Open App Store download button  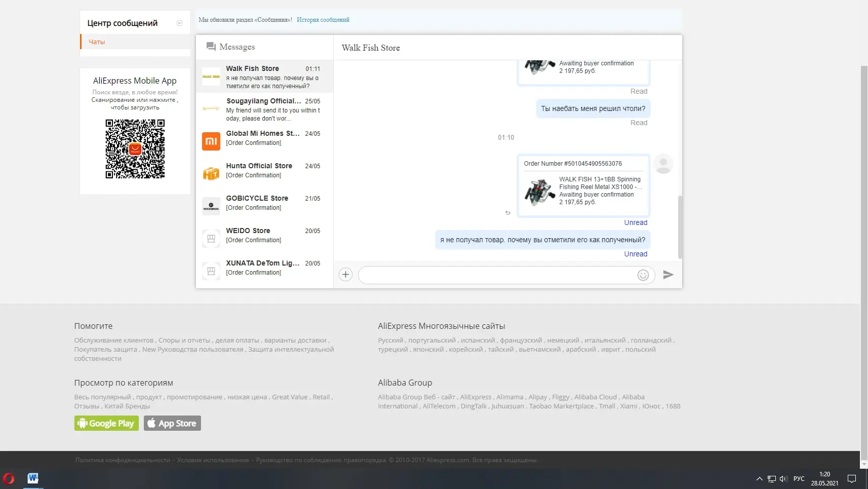[x=172, y=423]
